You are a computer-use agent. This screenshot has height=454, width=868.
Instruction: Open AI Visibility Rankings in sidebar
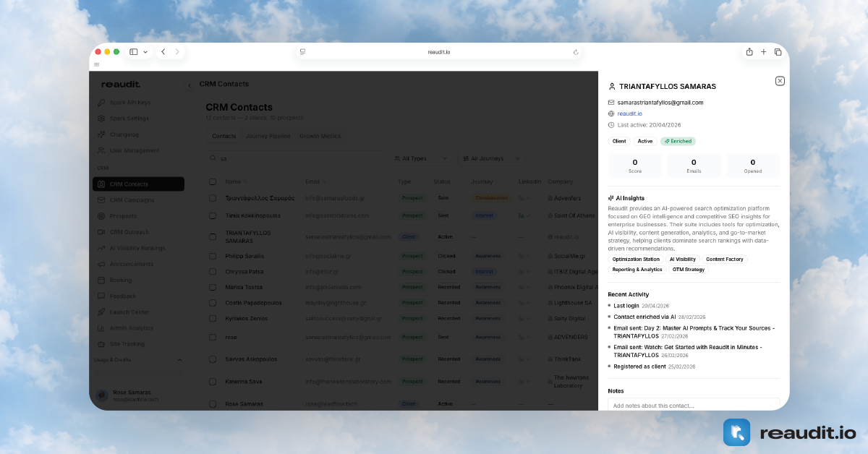point(138,248)
